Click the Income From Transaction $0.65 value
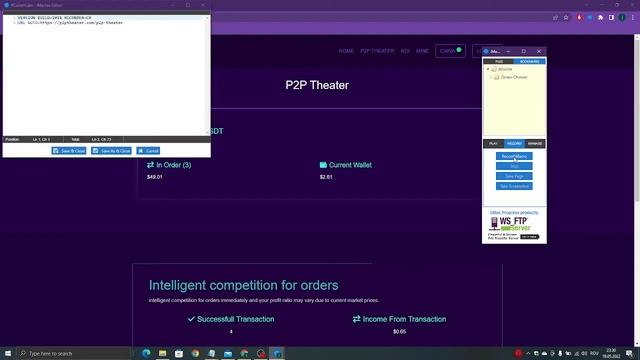The image size is (640, 360). point(400,332)
